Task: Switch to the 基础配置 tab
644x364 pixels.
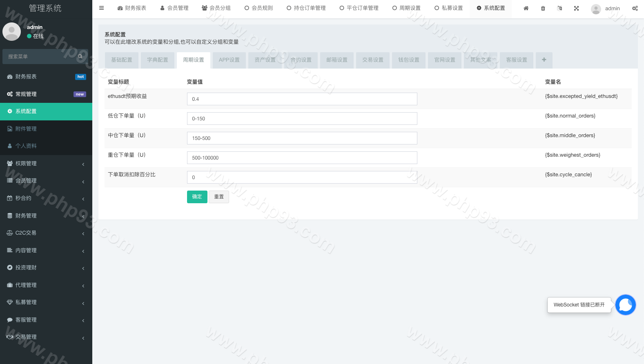Action: point(122,60)
